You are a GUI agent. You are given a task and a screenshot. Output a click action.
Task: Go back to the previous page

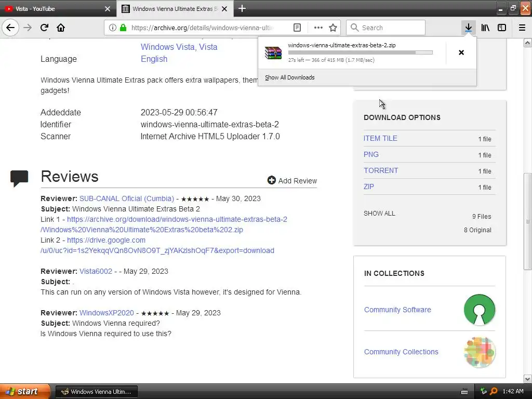(x=10, y=28)
